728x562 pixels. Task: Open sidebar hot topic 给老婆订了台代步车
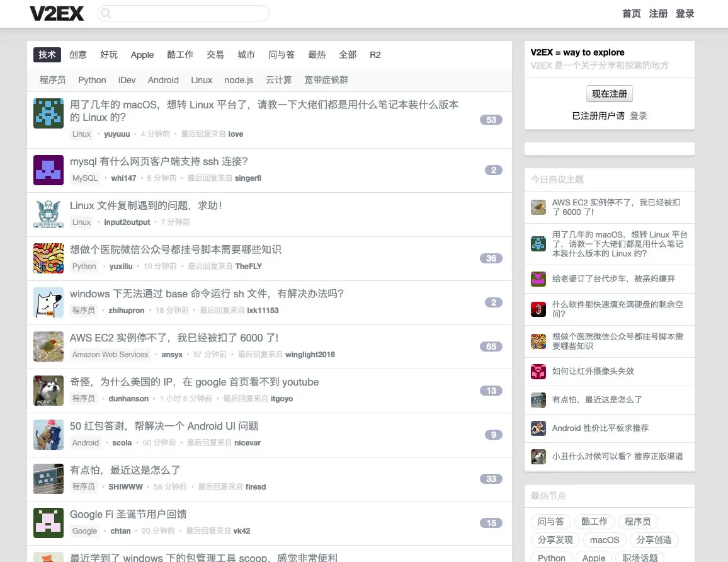coord(613,278)
